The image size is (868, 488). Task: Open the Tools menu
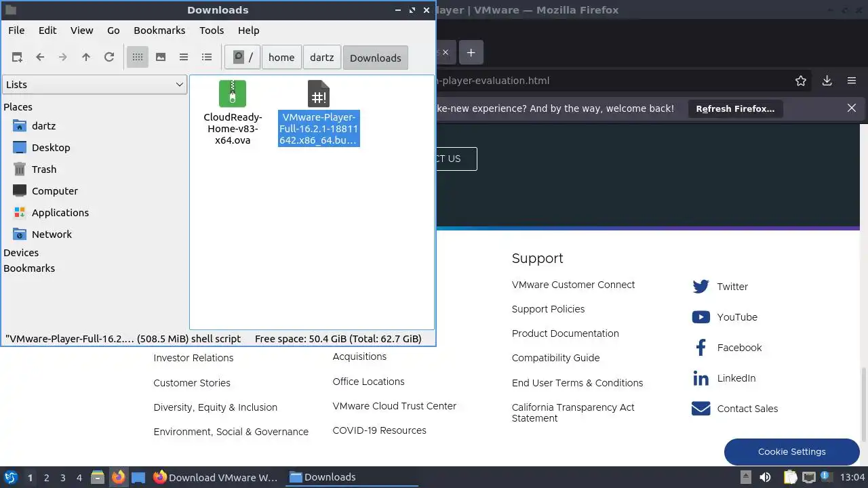click(212, 30)
